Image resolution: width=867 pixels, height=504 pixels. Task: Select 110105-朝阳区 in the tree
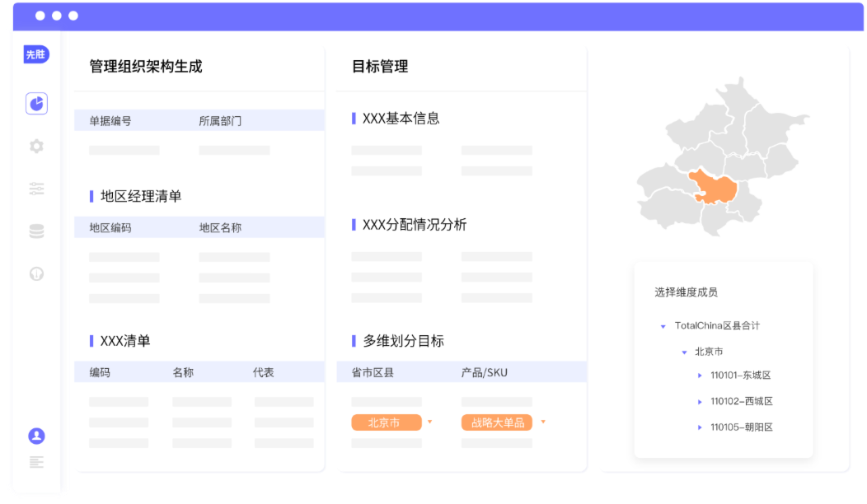pyautogui.click(x=741, y=427)
